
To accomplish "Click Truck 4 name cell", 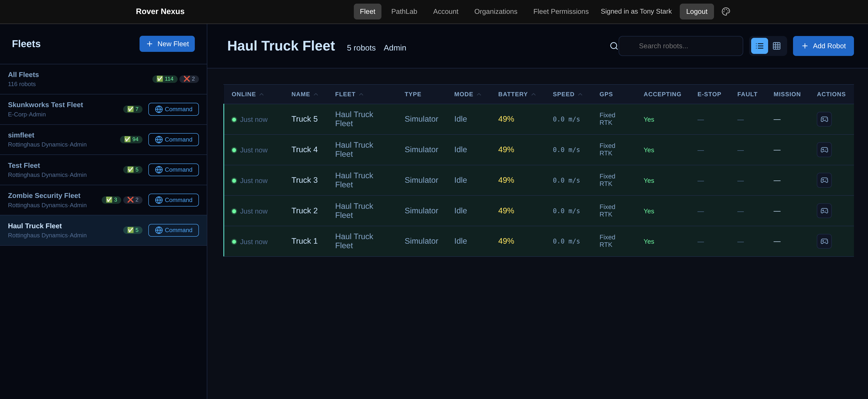I will pyautogui.click(x=304, y=150).
